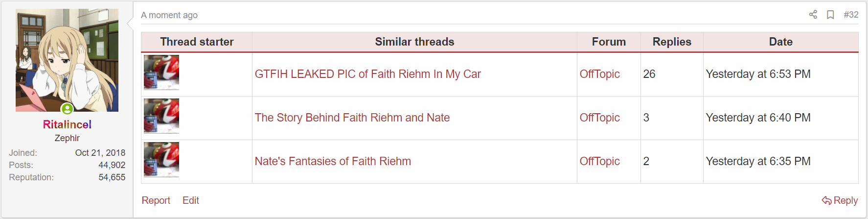Click the 'A moment ago' timestamp

(x=169, y=15)
